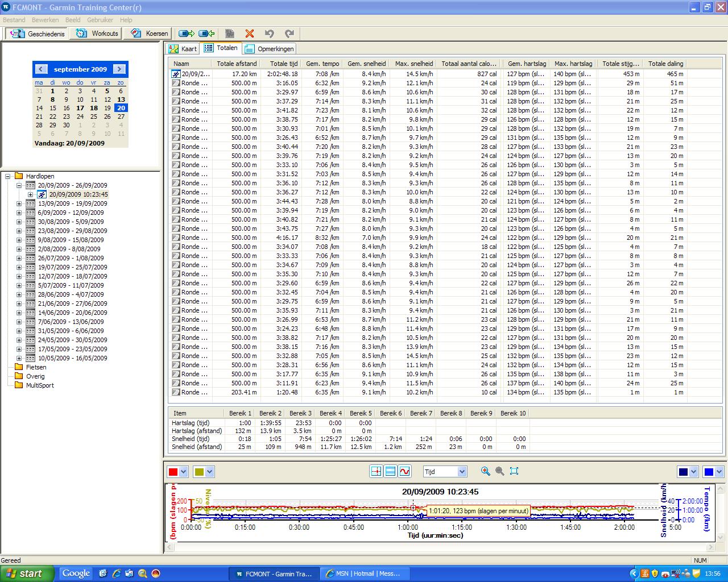728x582 pixels.
Task: Toggle the chart horizontal bands icon
Action: (x=390, y=471)
